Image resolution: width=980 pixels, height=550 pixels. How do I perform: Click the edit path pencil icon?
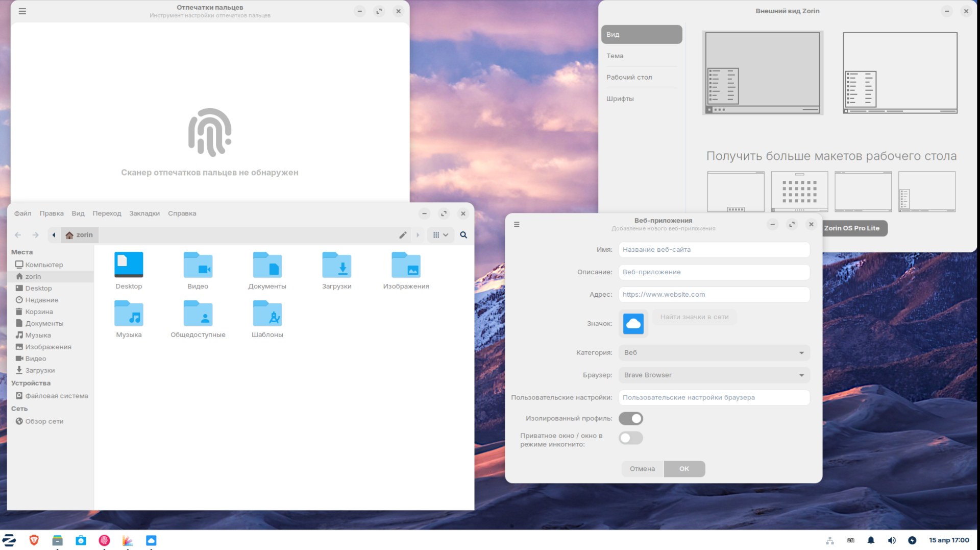click(x=403, y=235)
